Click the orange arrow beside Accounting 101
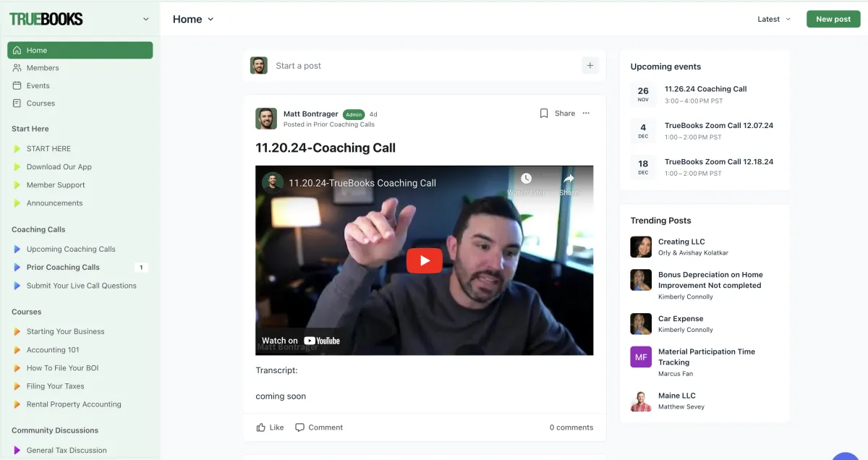Screen dimensions: 868x460 pos(17,350)
